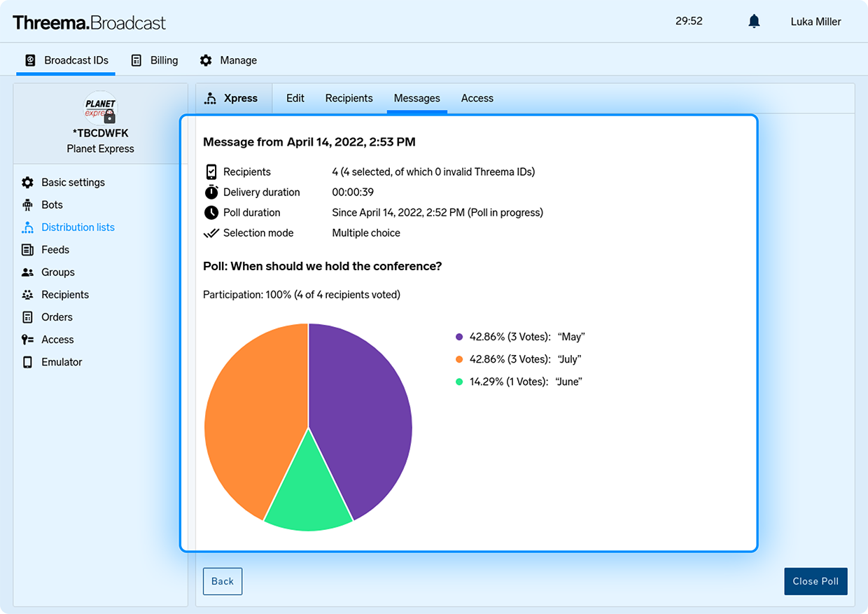This screenshot has width=868, height=614.
Task: Click the Billing calculator icon
Action: pos(136,60)
